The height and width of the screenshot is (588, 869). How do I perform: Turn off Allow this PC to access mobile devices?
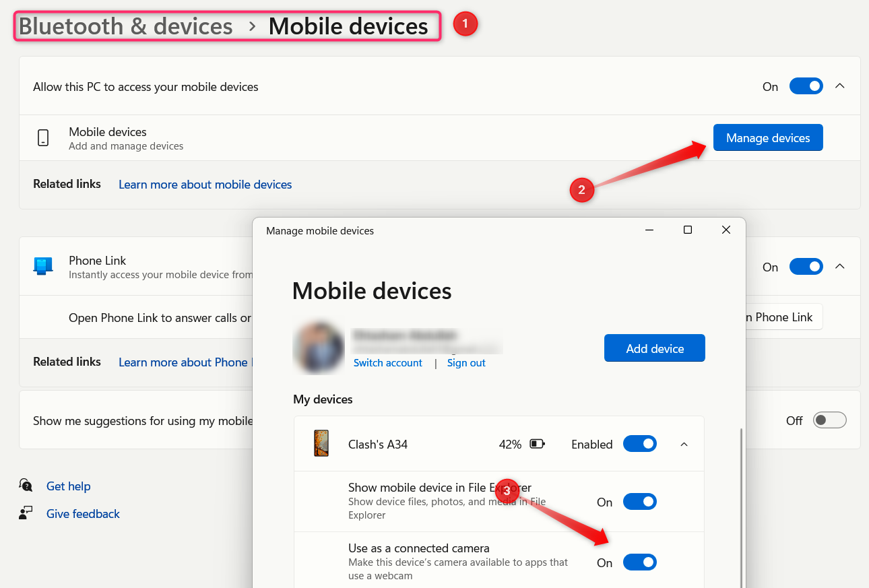806,86
